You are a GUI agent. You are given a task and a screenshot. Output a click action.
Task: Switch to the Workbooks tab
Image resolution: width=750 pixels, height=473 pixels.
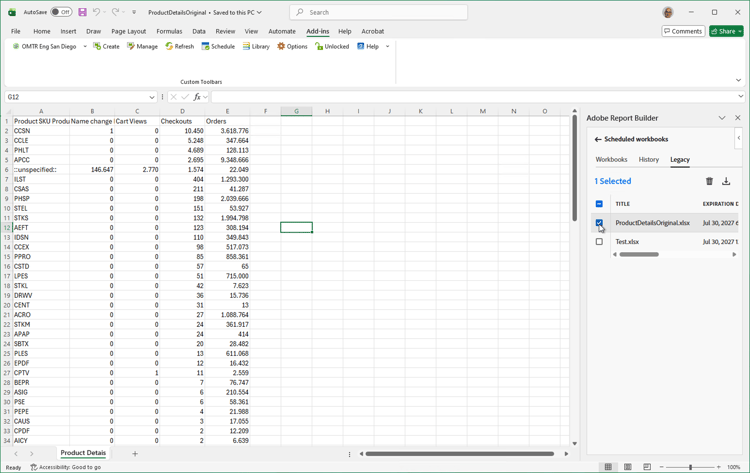pos(611,159)
